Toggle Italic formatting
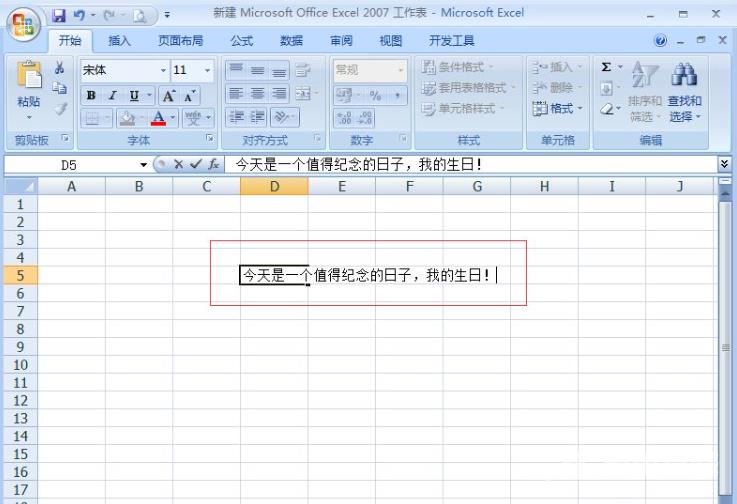This screenshot has height=504, width=737. coord(112,96)
